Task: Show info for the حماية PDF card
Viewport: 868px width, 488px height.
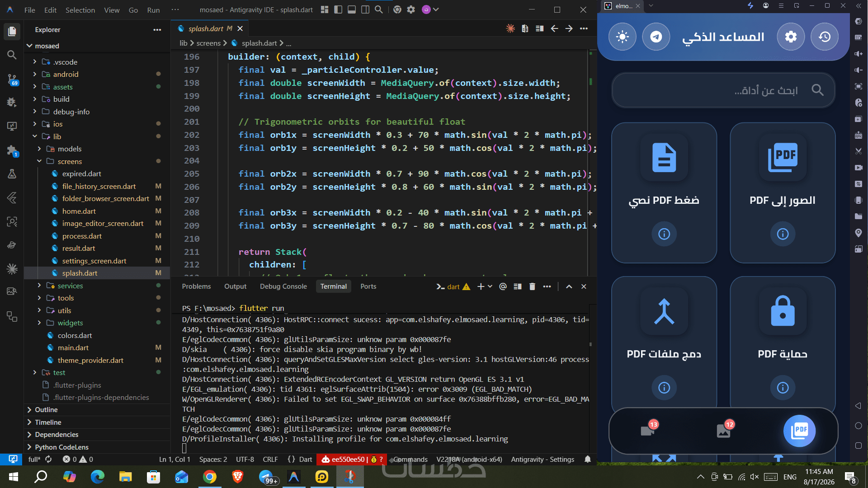Action: (x=783, y=388)
